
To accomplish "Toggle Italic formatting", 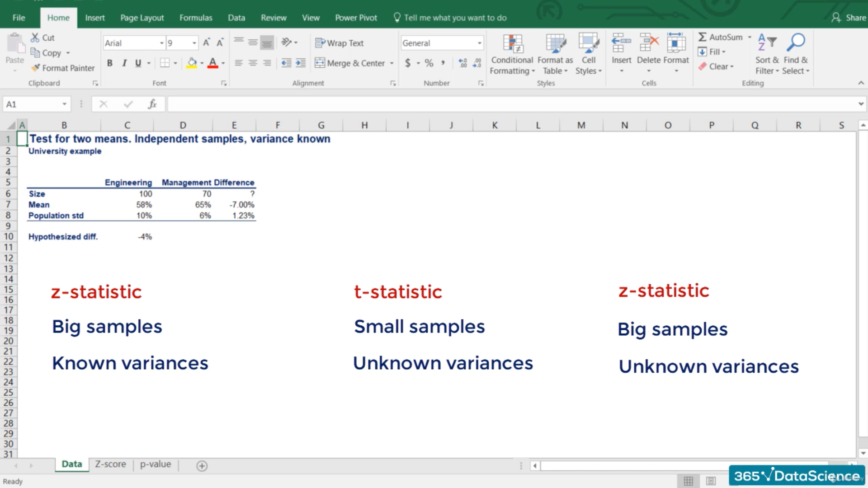I will click(124, 63).
